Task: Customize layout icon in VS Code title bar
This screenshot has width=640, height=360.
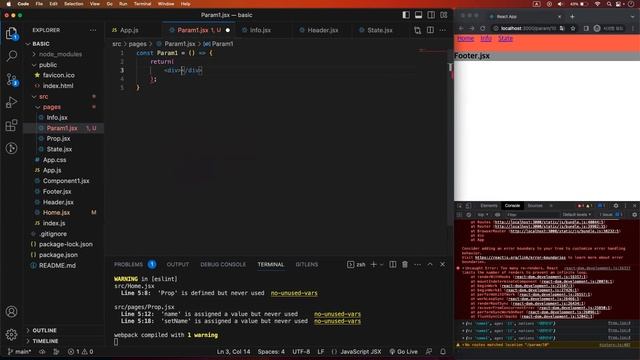Action: point(444,15)
